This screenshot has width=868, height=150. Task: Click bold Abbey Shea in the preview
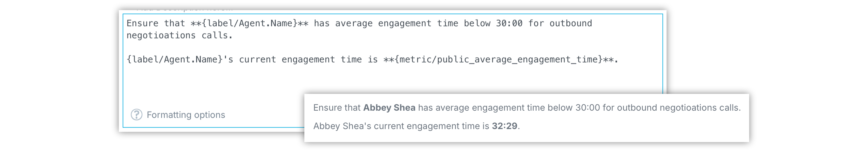pos(389,108)
